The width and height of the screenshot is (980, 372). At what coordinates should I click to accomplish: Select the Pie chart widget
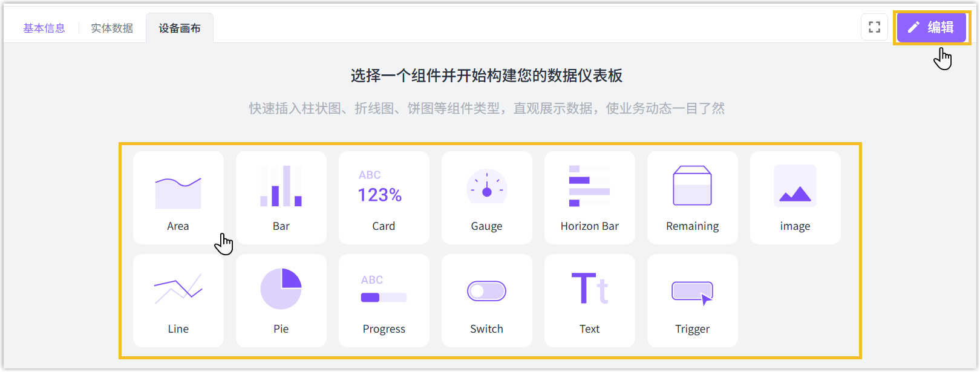281,300
